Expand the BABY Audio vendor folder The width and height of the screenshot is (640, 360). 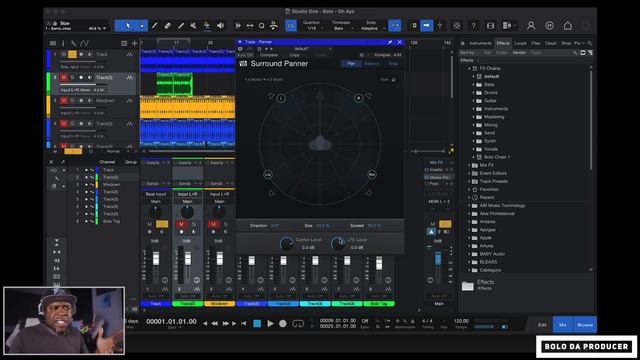(469, 254)
